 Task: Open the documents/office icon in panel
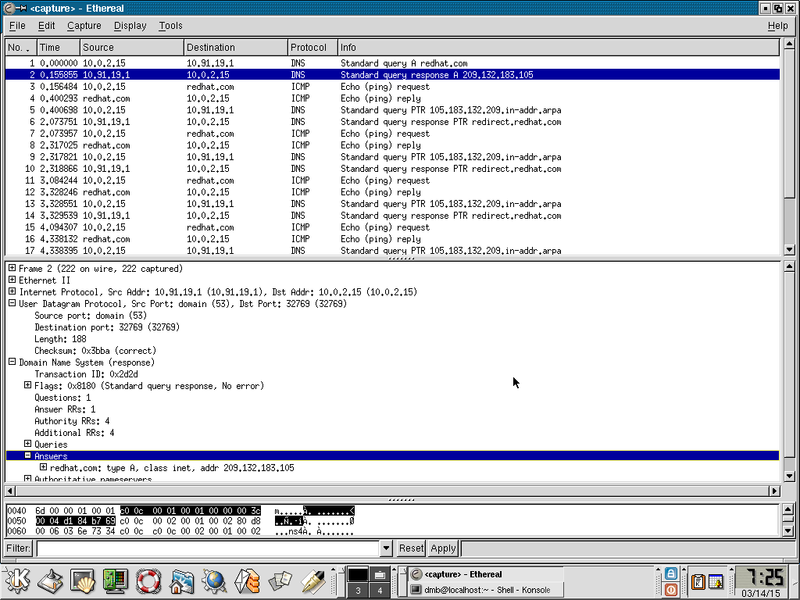pos(280,581)
